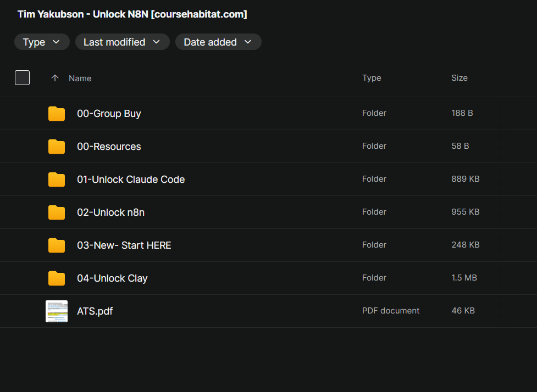Click the 01-Unlock Claude Code folder icon

pyautogui.click(x=57, y=179)
